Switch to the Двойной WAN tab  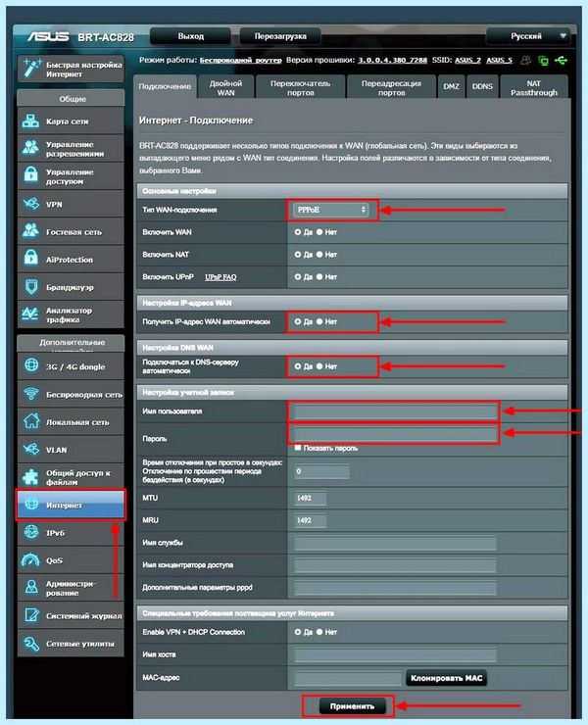click(225, 87)
